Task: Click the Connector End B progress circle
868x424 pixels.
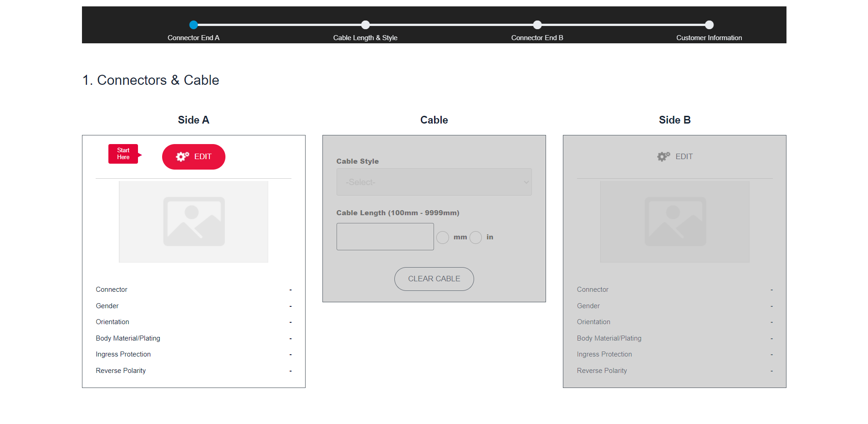Action: pyautogui.click(x=537, y=25)
